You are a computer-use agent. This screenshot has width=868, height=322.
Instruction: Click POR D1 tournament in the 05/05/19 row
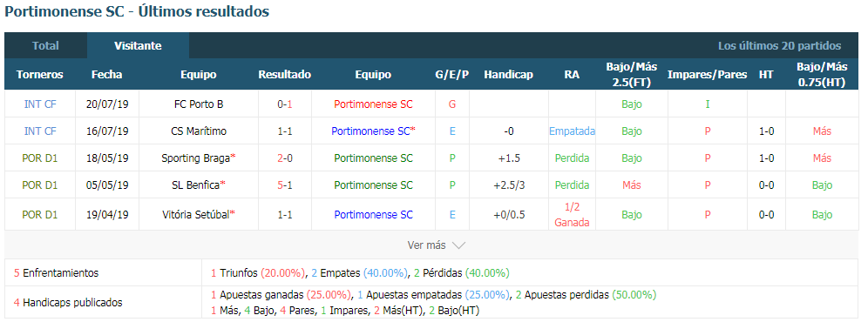(40, 185)
